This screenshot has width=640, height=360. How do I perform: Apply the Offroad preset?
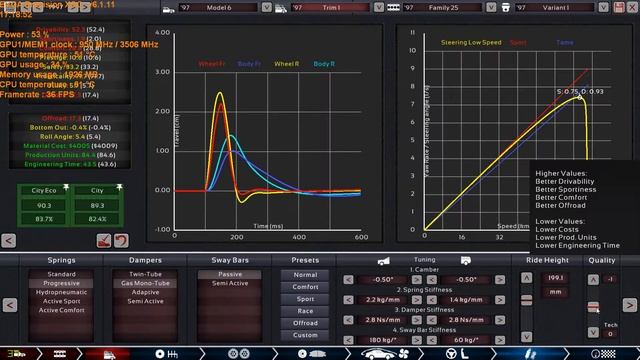[305, 323]
